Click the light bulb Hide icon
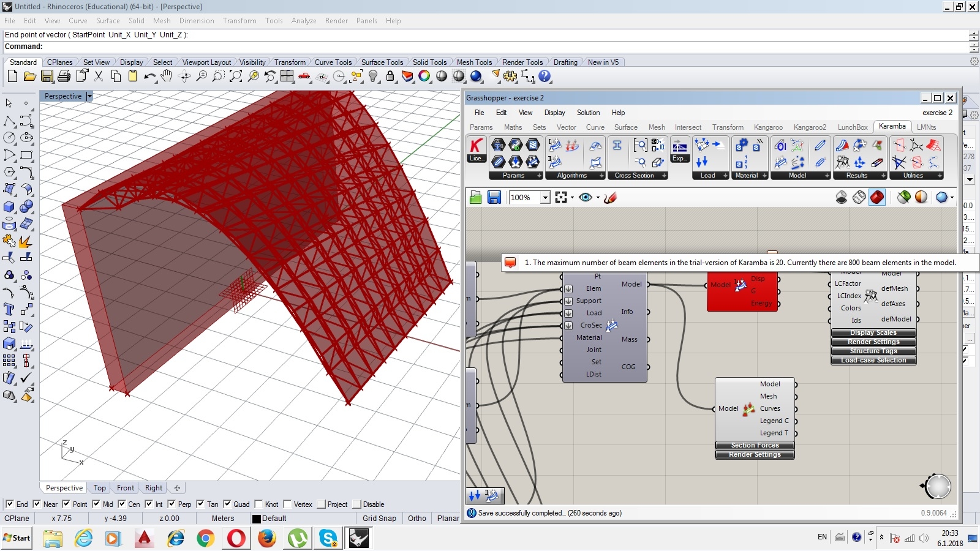Viewport: 980px width, 551px height. click(373, 77)
